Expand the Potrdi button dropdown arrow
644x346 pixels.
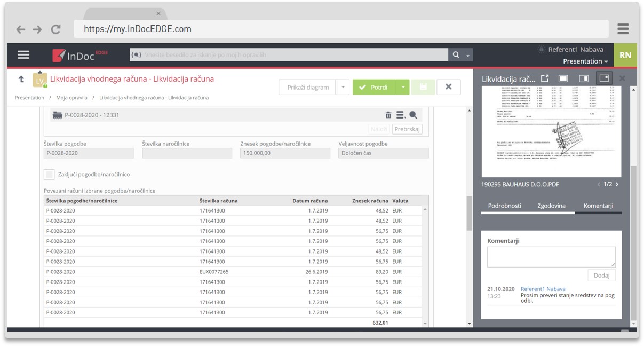[x=403, y=87]
